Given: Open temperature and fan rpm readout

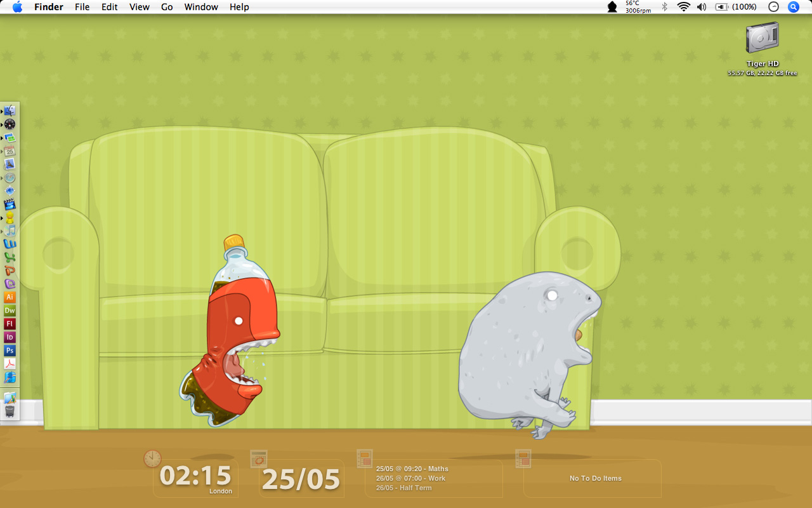Looking at the screenshot, I should (x=638, y=7).
